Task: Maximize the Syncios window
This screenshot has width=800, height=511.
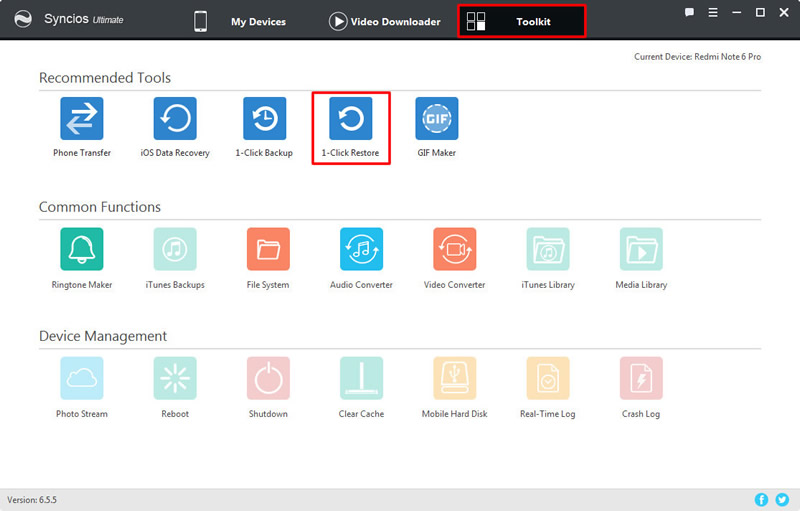Action: click(760, 13)
